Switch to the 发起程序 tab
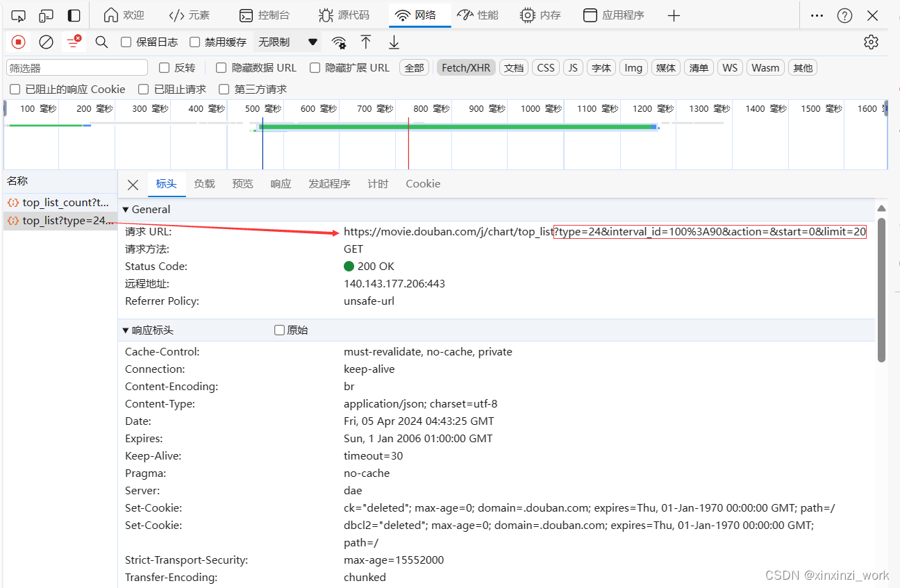900x588 pixels. [329, 184]
